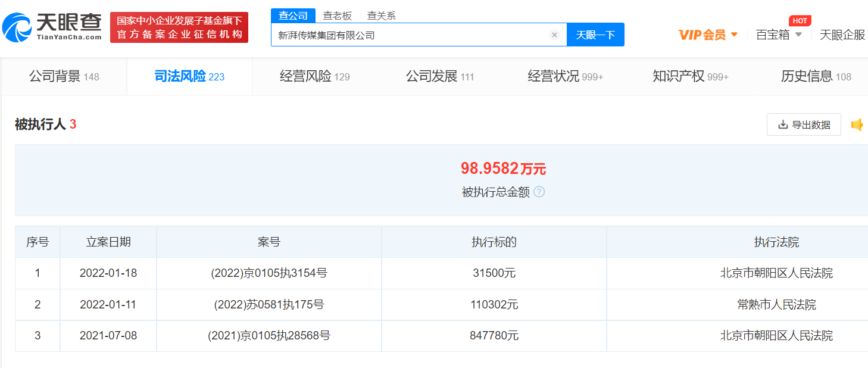Select the 2021-07-08 filing date cell
Image resolution: width=868 pixels, height=368 pixels.
pos(108,336)
